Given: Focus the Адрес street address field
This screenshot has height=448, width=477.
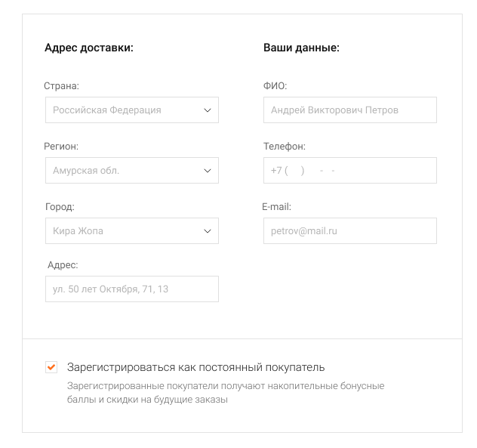Looking at the screenshot, I should coord(132,289).
